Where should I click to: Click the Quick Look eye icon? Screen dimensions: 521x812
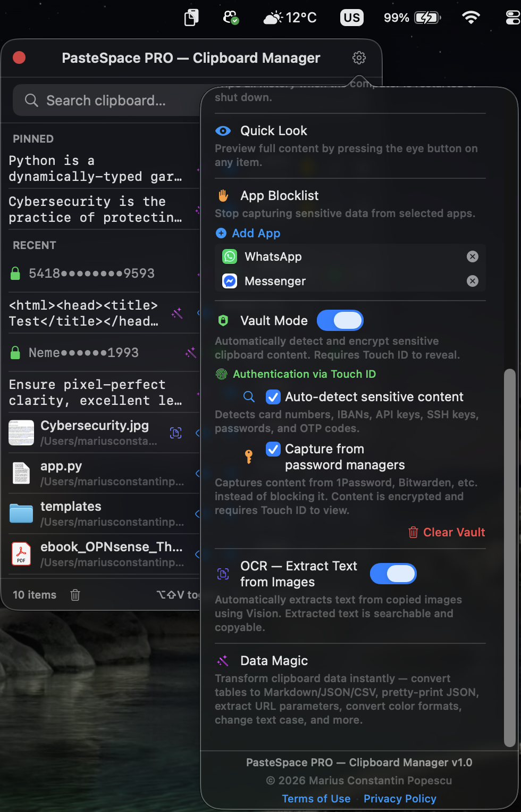[223, 130]
